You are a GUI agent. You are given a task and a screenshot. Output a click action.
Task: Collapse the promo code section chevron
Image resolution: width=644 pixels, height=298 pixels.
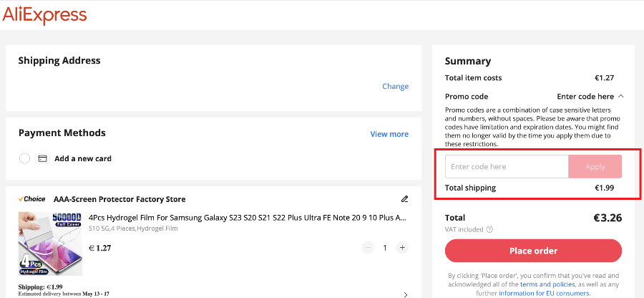[x=620, y=96]
